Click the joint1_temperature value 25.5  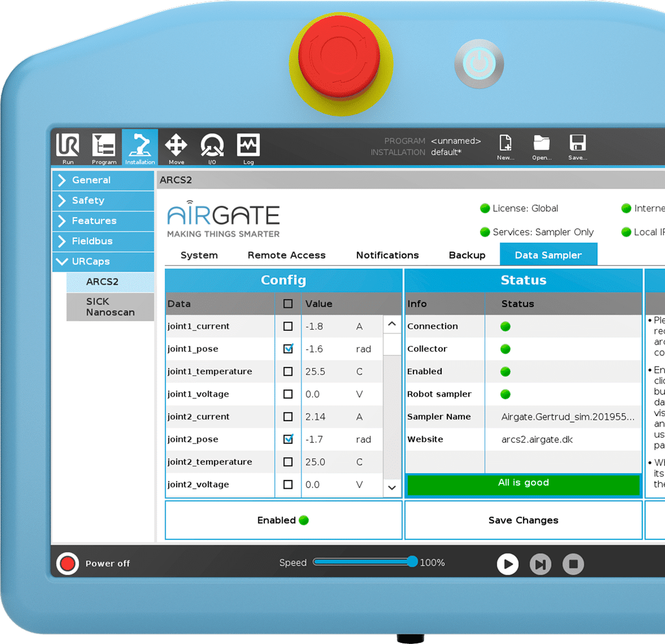315,371
